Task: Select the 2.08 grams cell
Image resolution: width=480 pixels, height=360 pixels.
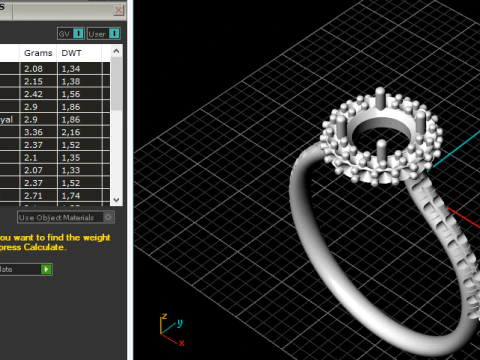Action: click(38, 69)
